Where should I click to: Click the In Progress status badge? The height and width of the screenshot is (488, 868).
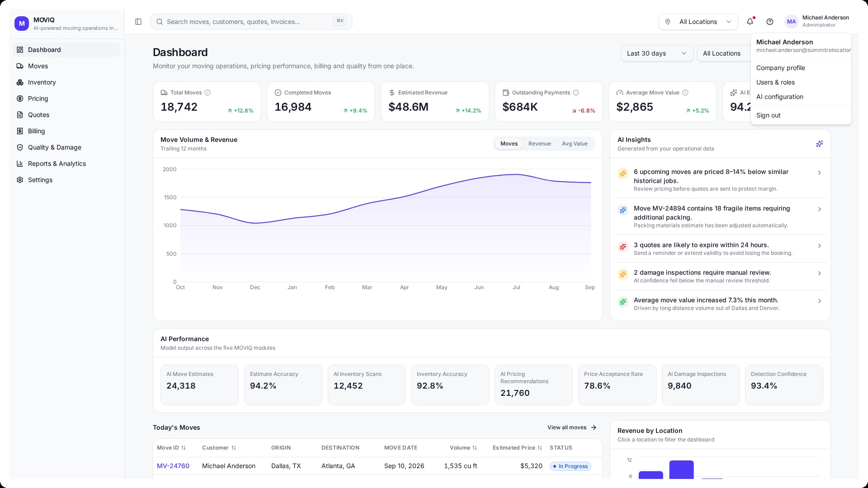coord(571,466)
